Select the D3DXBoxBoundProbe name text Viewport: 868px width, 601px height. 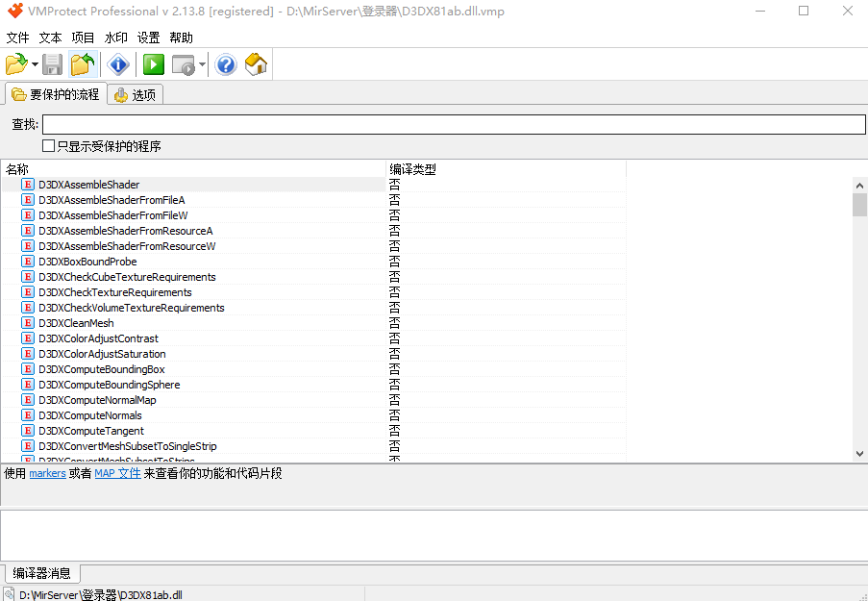pyautogui.click(x=87, y=262)
